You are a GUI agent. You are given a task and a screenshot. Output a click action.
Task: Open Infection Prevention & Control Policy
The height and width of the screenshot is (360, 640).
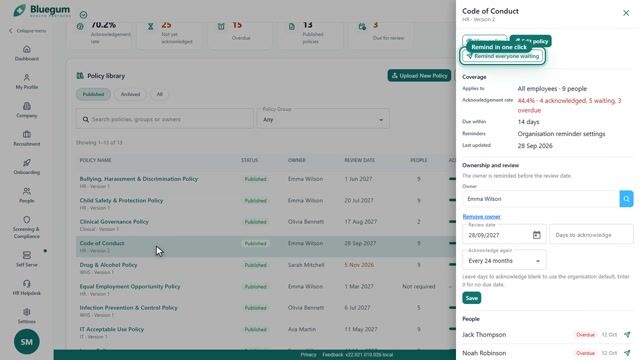(x=129, y=308)
